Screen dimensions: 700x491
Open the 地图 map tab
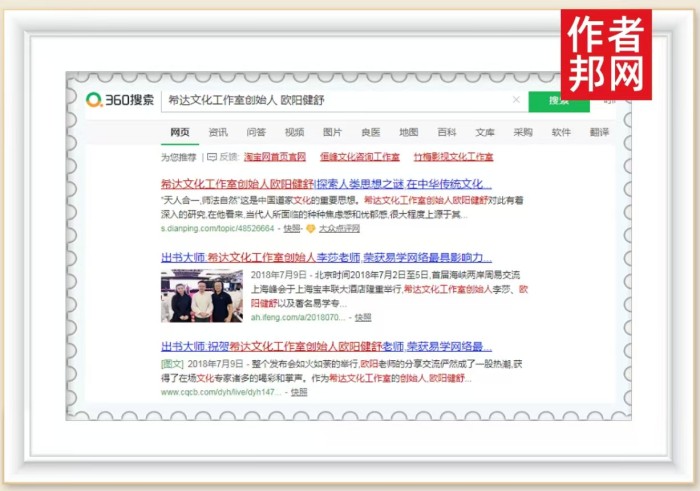click(409, 132)
